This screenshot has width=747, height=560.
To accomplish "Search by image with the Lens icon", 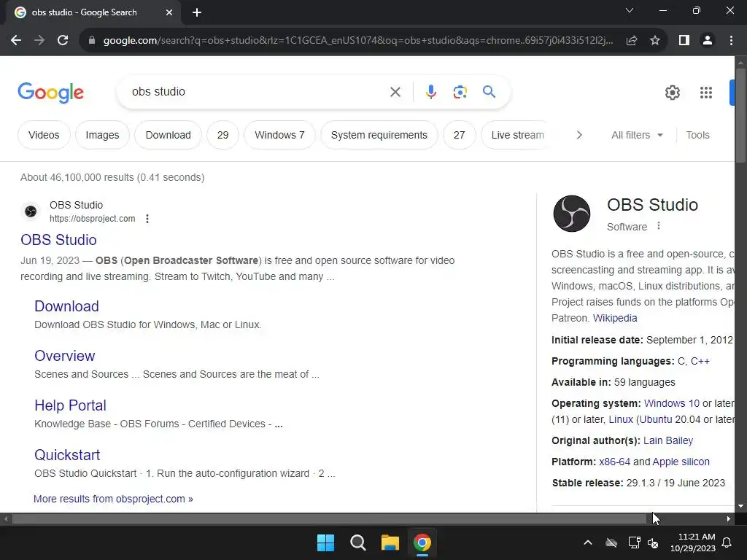I will tap(460, 92).
